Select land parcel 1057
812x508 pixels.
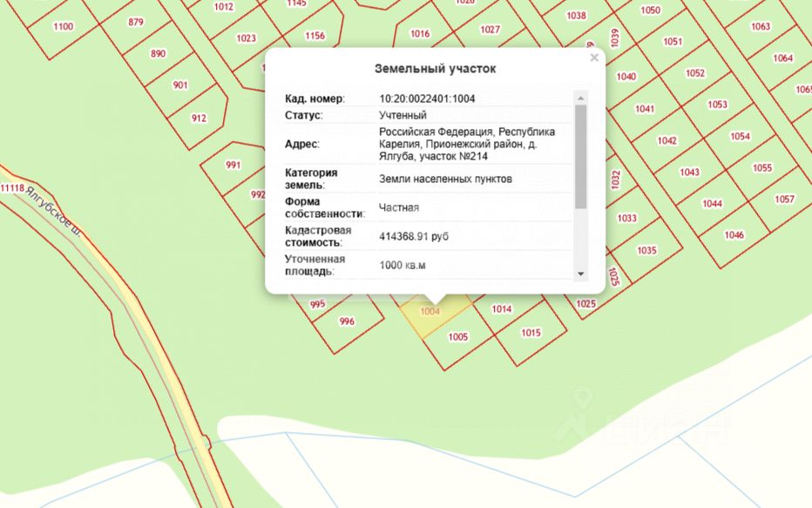784,199
